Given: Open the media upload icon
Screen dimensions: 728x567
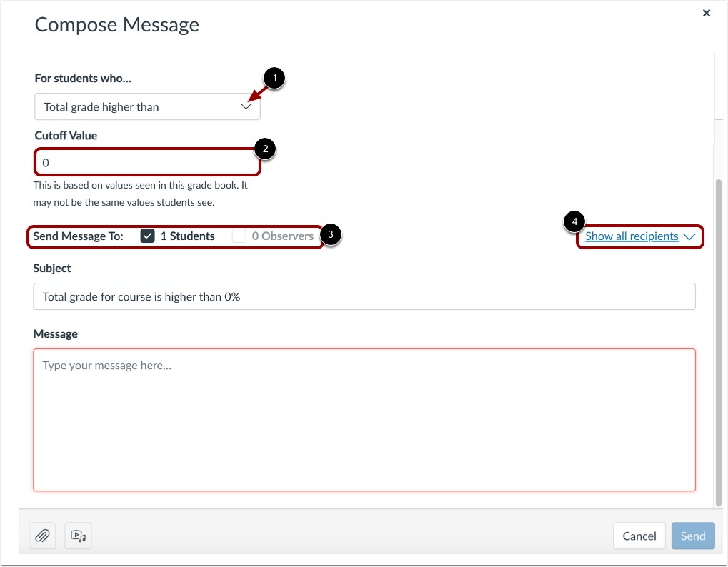Looking at the screenshot, I should tap(77, 536).
